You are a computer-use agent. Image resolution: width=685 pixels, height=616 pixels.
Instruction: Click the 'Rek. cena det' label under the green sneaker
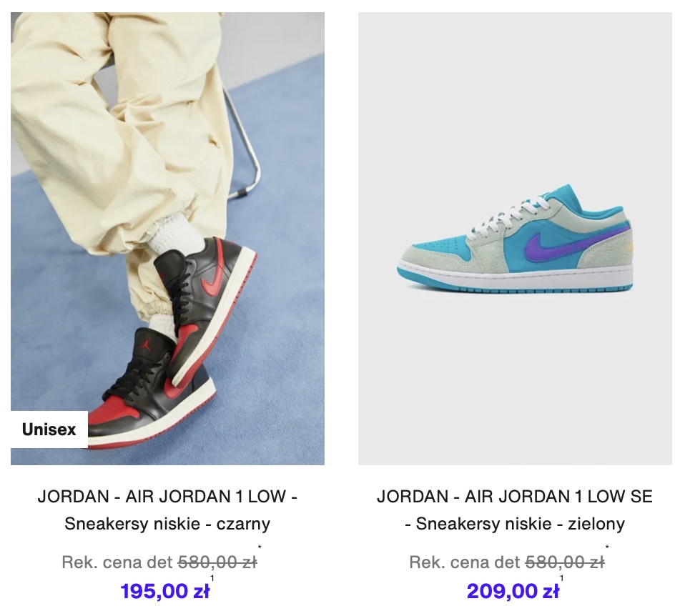[x=465, y=562]
